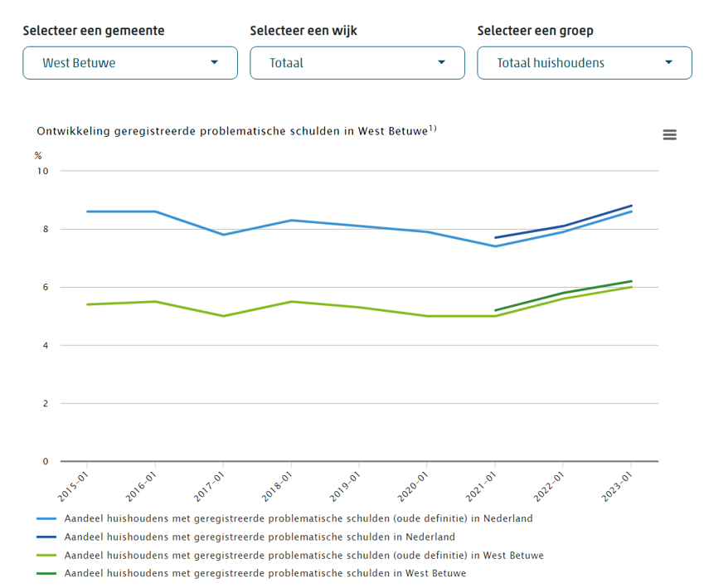This screenshot has width=704, height=588.
Task: Open the groep dropdown showing Totaal huishoudens
Action: pos(584,63)
